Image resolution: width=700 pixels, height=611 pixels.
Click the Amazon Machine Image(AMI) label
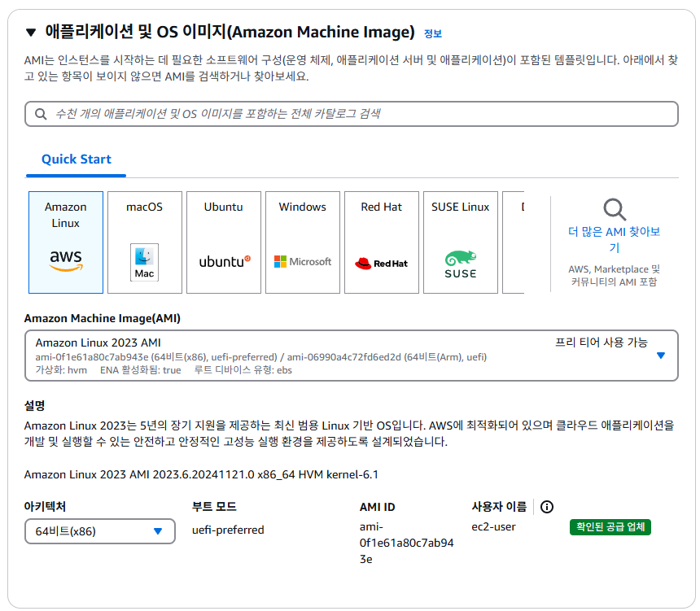103,318
